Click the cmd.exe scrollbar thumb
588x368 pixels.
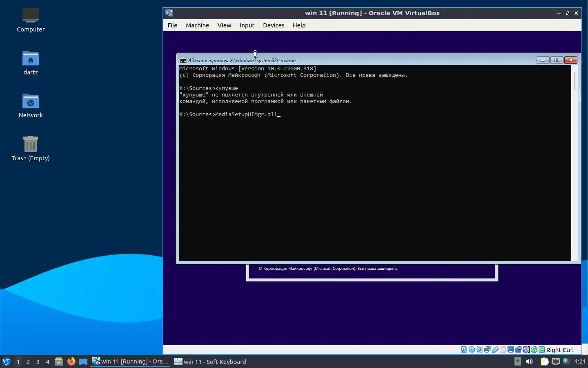[x=575, y=81]
